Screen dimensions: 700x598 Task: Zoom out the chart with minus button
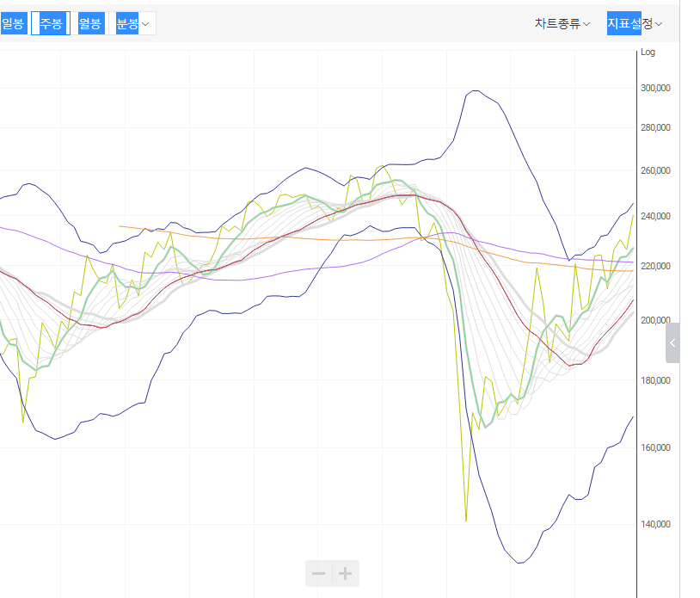[319, 573]
